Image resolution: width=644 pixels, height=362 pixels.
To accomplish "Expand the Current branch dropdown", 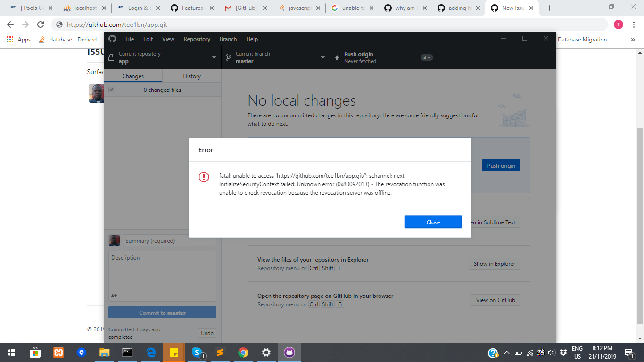I will [x=276, y=57].
